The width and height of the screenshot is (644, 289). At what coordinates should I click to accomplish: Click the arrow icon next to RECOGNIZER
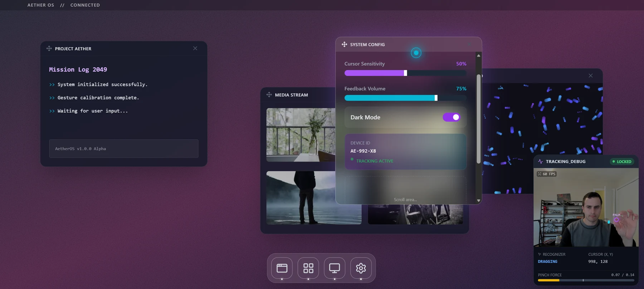(x=540, y=254)
